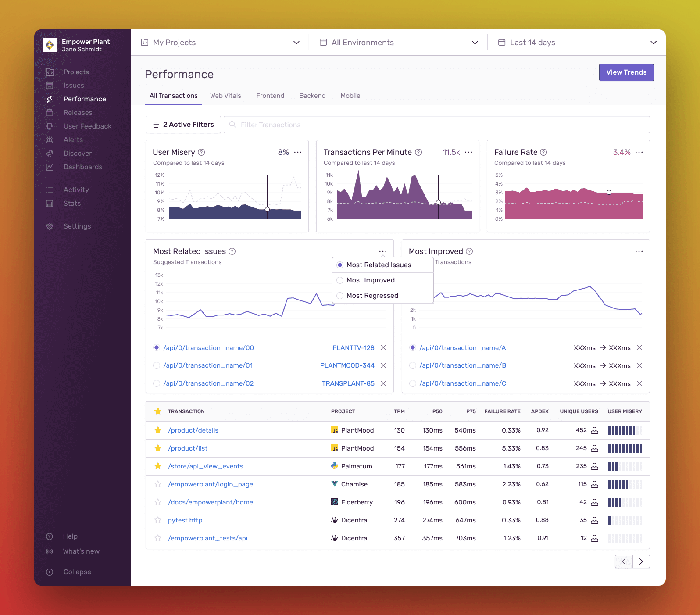Click the Collapse sidebar arrow icon
Image resolution: width=700 pixels, height=615 pixels.
pyautogui.click(x=50, y=572)
